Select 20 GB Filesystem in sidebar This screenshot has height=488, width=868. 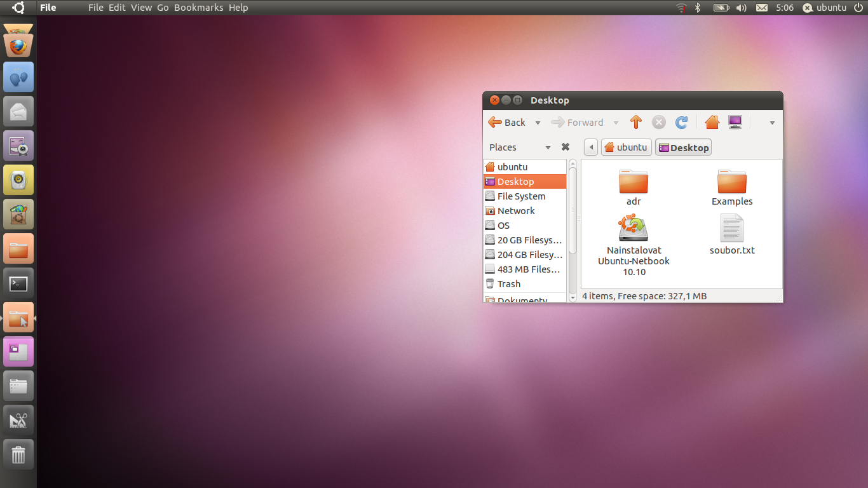[525, 240]
